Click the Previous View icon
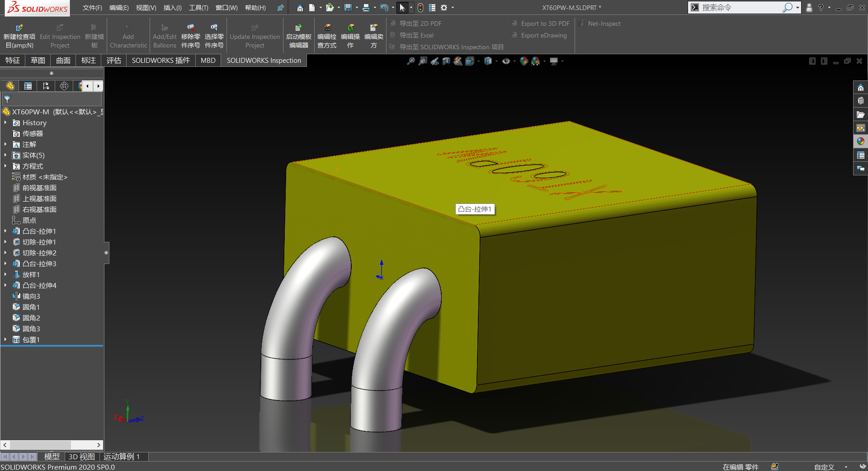Screen dimensions: 868x471 pos(434,61)
